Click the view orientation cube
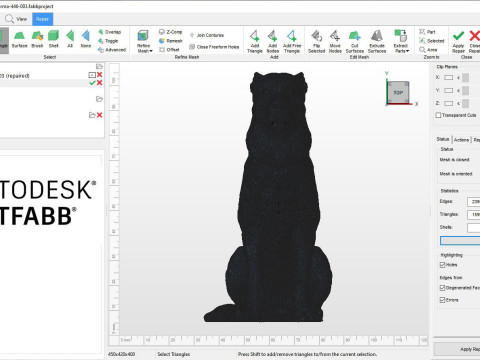The width and height of the screenshot is (480, 360). 398,92
